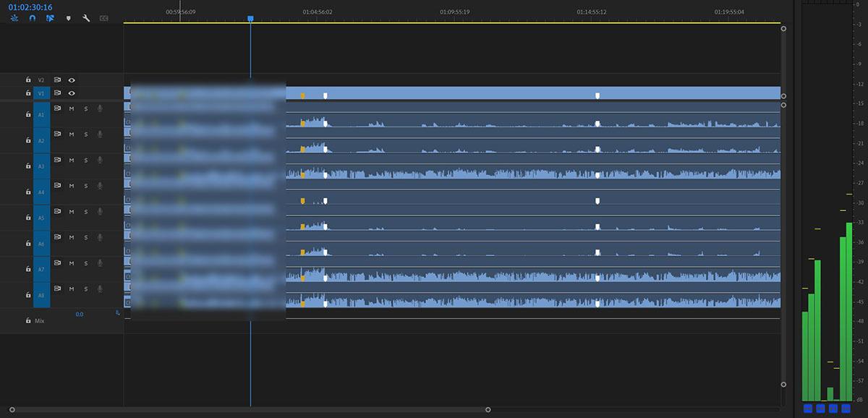This screenshot has height=418, width=868.
Task: Solo third channel under audio meters
Action: pos(833,409)
